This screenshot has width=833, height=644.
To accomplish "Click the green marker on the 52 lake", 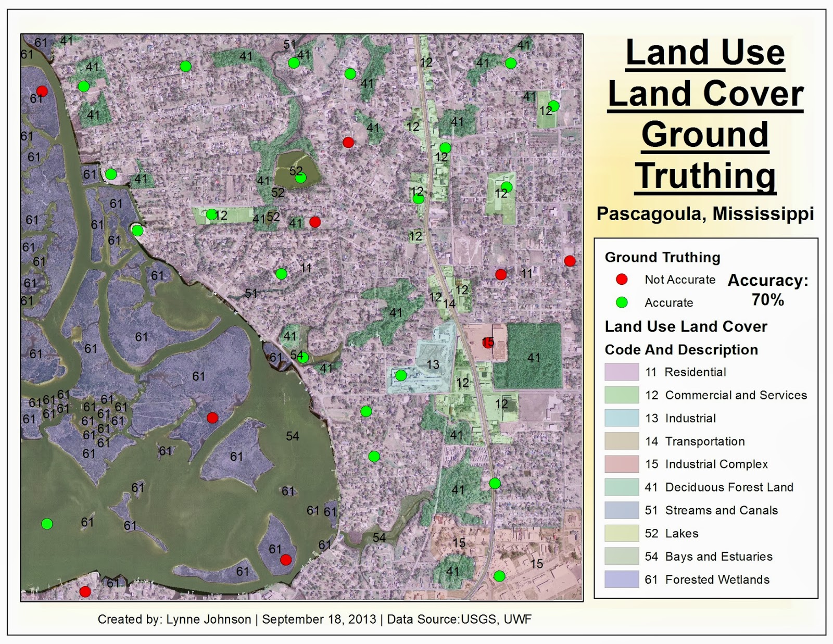I will 300,178.
